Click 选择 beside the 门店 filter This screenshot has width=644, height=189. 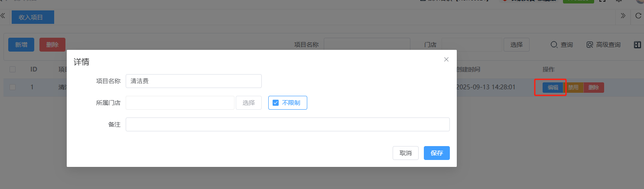516,45
